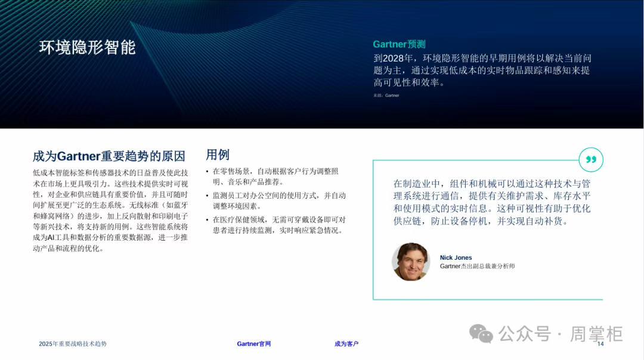
Task: Click the WeChat logo in the watermark
Action: [481, 334]
